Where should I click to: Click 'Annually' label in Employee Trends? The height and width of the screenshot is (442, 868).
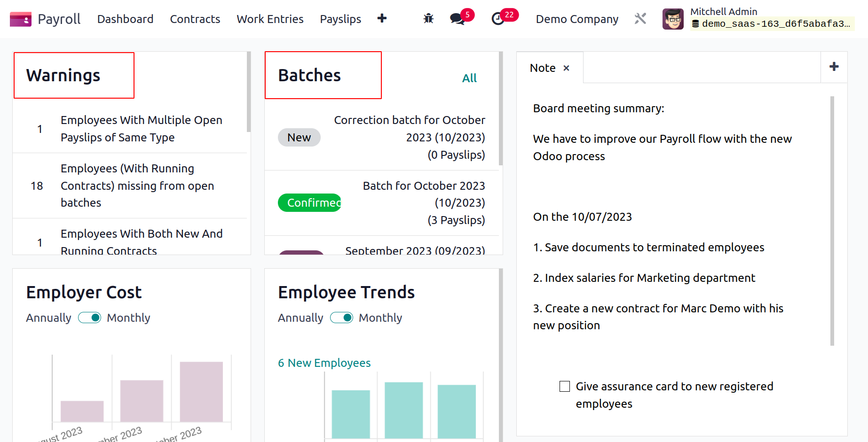(x=300, y=318)
